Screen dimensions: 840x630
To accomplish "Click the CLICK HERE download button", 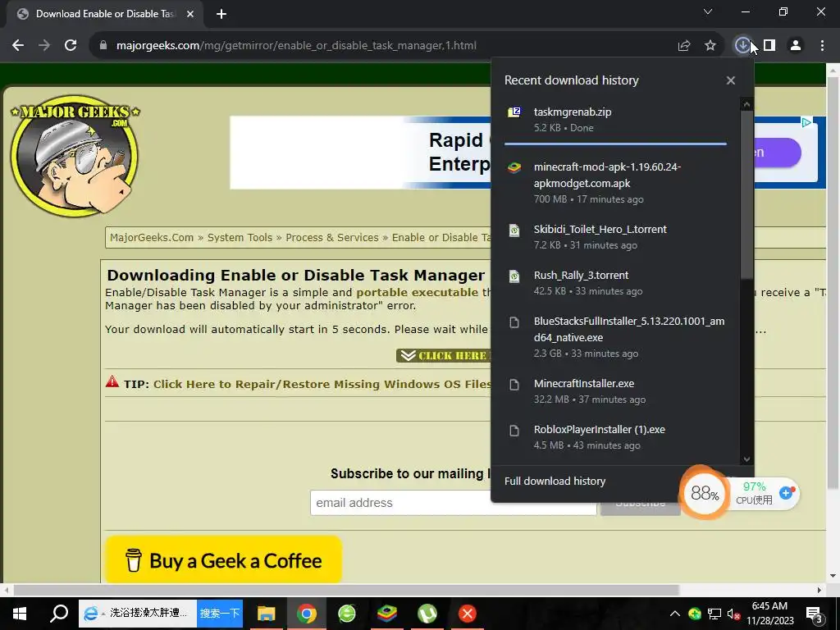I will click(x=444, y=356).
